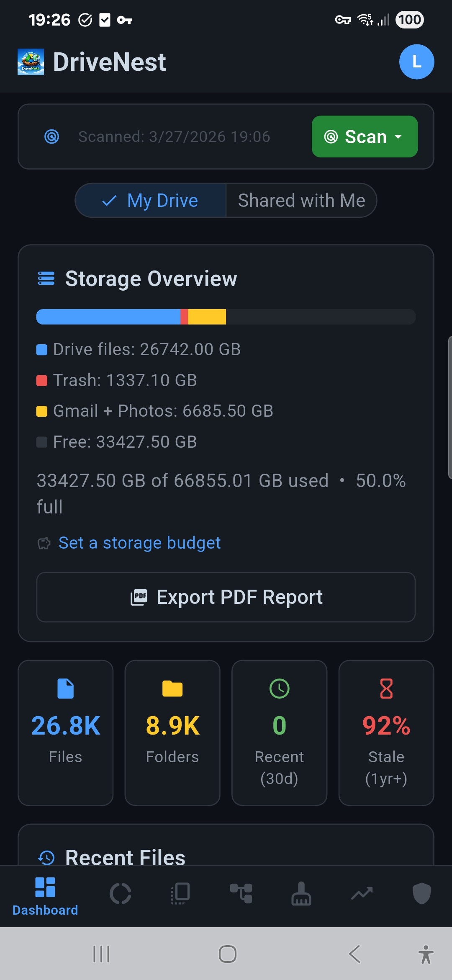Screen dimensions: 452x980
Task: Tap the storage usage progress bar
Action: (226, 317)
